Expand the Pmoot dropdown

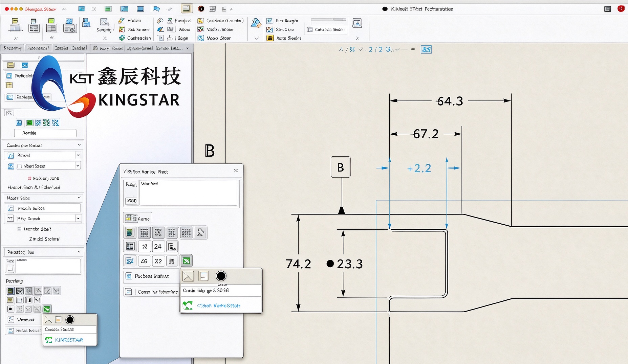click(x=78, y=155)
